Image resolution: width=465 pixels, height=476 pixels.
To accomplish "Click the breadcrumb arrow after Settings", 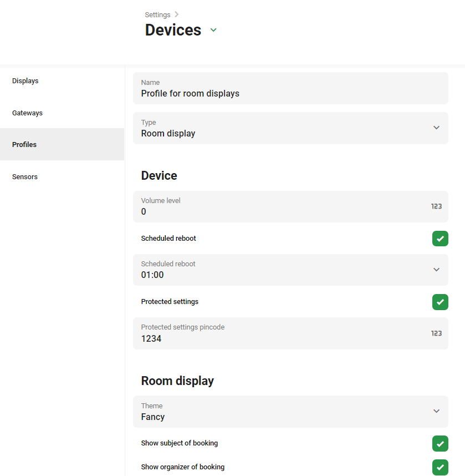I will (x=177, y=14).
